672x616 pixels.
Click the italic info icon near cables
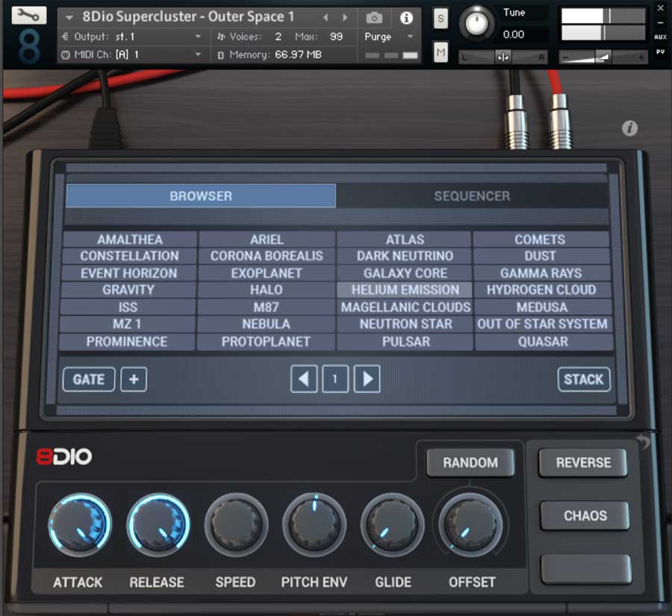[x=629, y=128]
